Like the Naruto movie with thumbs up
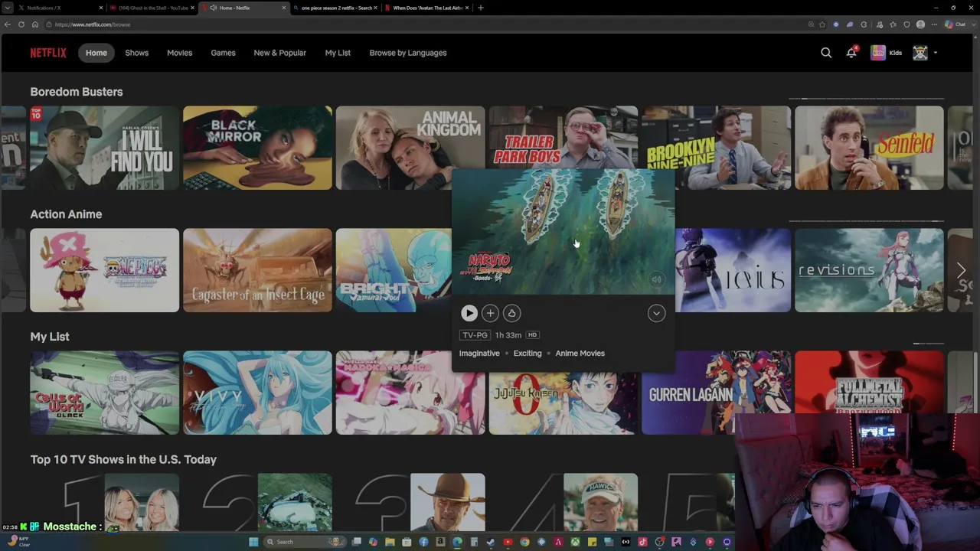This screenshot has height=551, width=980. click(511, 313)
